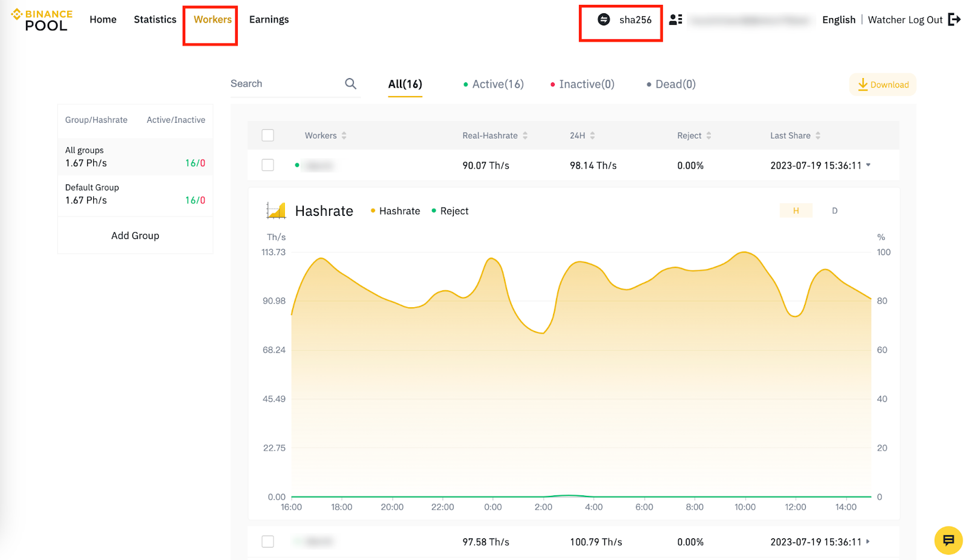Click the sub-account user icon
This screenshot has height=560, width=968.
(676, 19)
